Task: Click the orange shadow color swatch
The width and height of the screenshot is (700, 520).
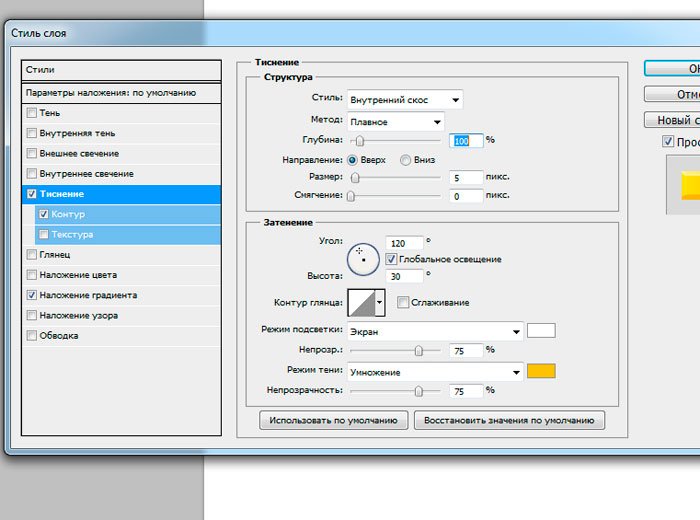Action: pyautogui.click(x=541, y=372)
